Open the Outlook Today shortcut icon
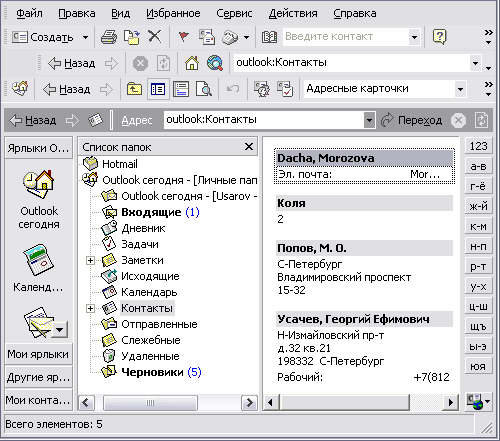Viewport: 500px width, 441px height. 39,184
